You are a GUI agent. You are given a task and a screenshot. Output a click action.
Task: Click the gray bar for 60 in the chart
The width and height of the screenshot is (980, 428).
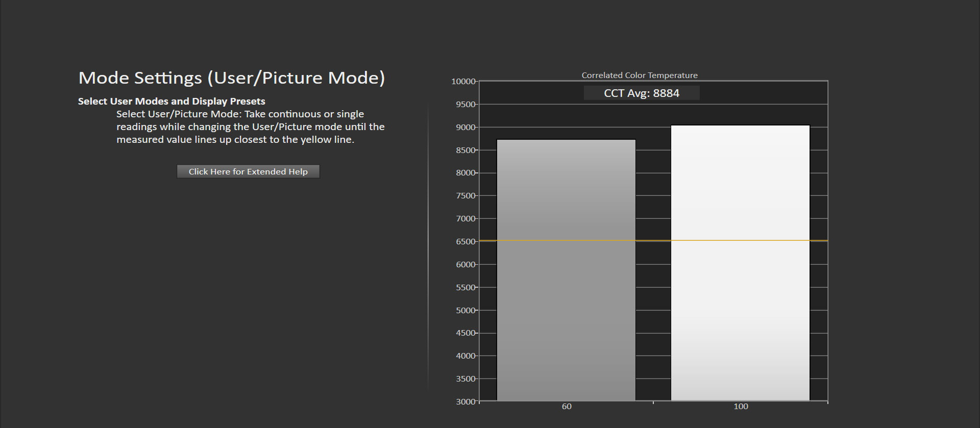tap(566, 270)
